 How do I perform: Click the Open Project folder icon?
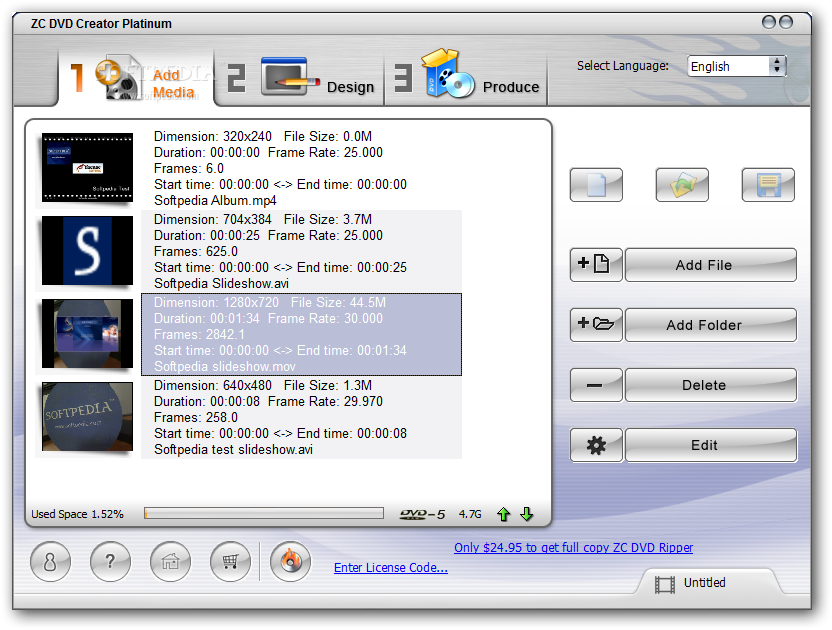click(682, 185)
